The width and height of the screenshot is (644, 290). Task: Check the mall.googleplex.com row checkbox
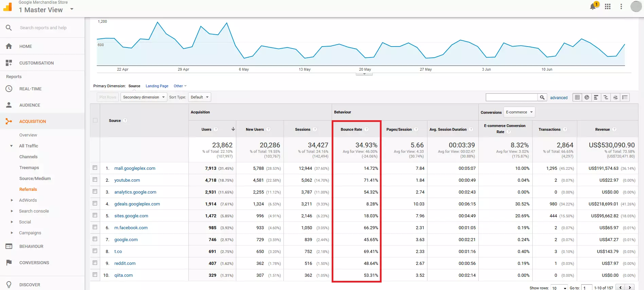tap(95, 168)
